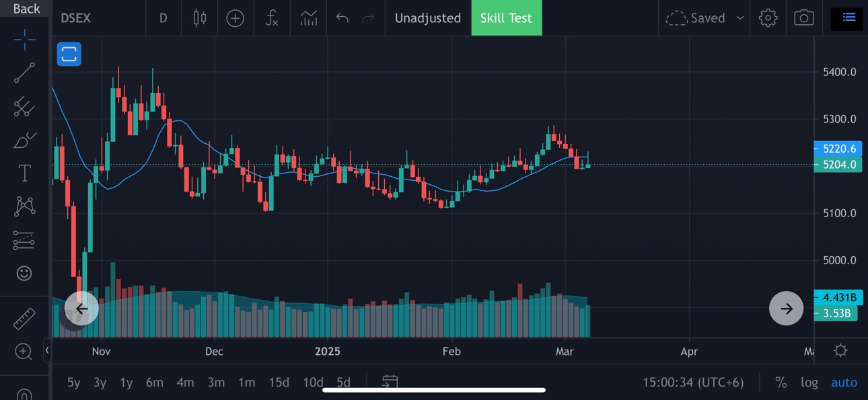Open the fx indicators menu
The image size is (868, 400).
click(271, 18)
